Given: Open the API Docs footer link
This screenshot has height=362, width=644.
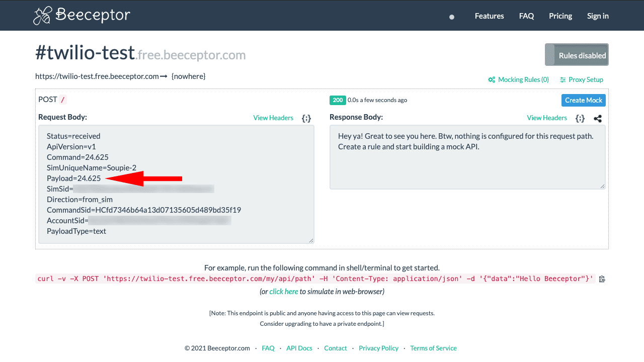Looking at the screenshot, I should tap(299, 348).
